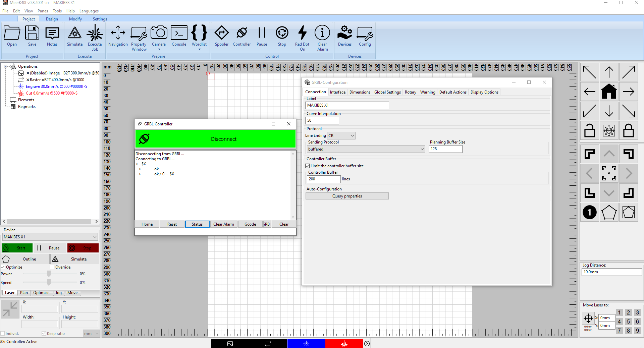644x348 pixels.
Task: Click the closed padlock lock icon
Action: pyautogui.click(x=628, y=130)
